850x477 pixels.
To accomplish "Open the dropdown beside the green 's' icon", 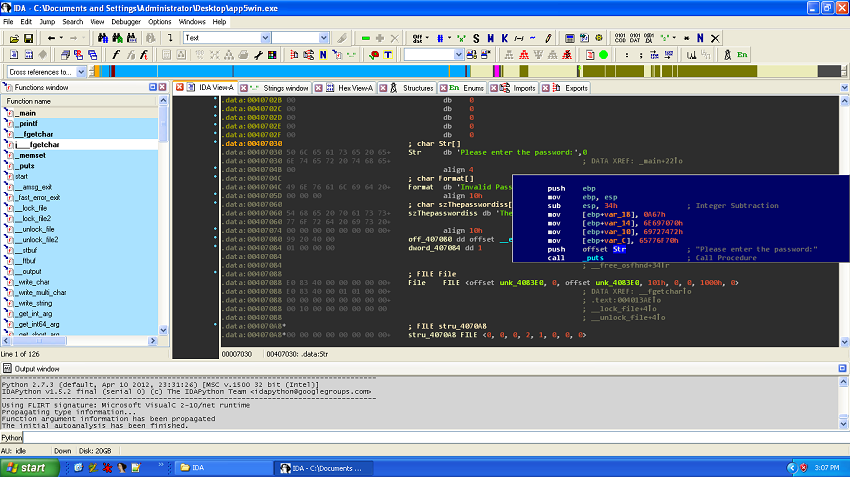I will point(674,38).
